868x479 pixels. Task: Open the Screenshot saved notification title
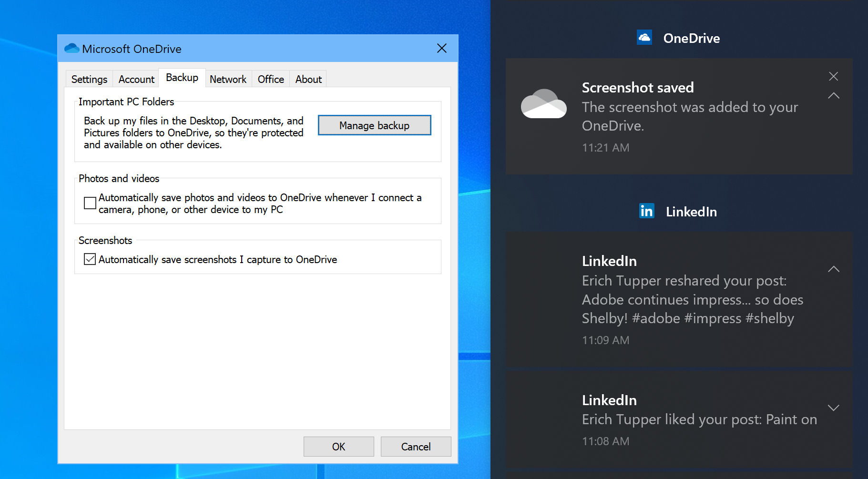(x=638, y=88)
